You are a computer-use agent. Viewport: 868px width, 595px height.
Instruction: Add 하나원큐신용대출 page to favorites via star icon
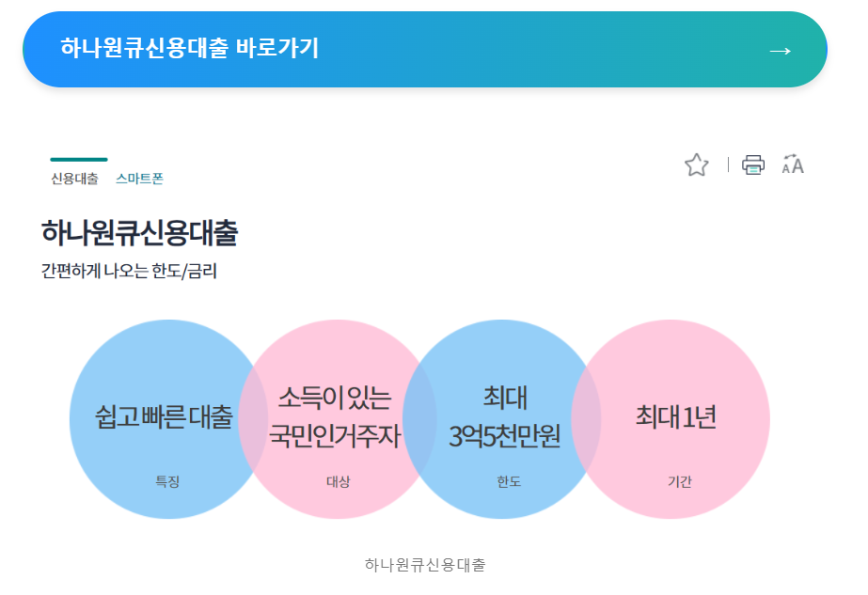(x=697, y=164)
